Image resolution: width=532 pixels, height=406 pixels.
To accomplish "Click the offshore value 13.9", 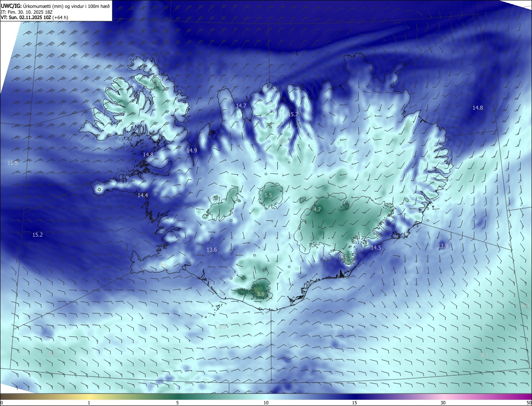I will [x=443, y=246].
